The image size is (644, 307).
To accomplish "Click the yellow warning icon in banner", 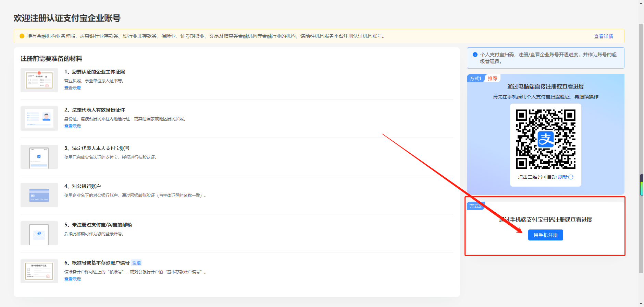I will pyautogui.click(x=22, y=36).
